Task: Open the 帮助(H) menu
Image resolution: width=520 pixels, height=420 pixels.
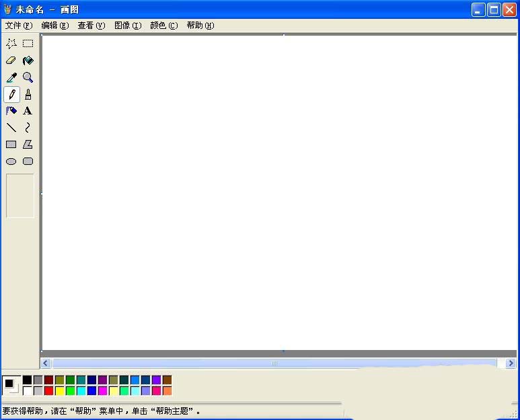Action: 200,26
